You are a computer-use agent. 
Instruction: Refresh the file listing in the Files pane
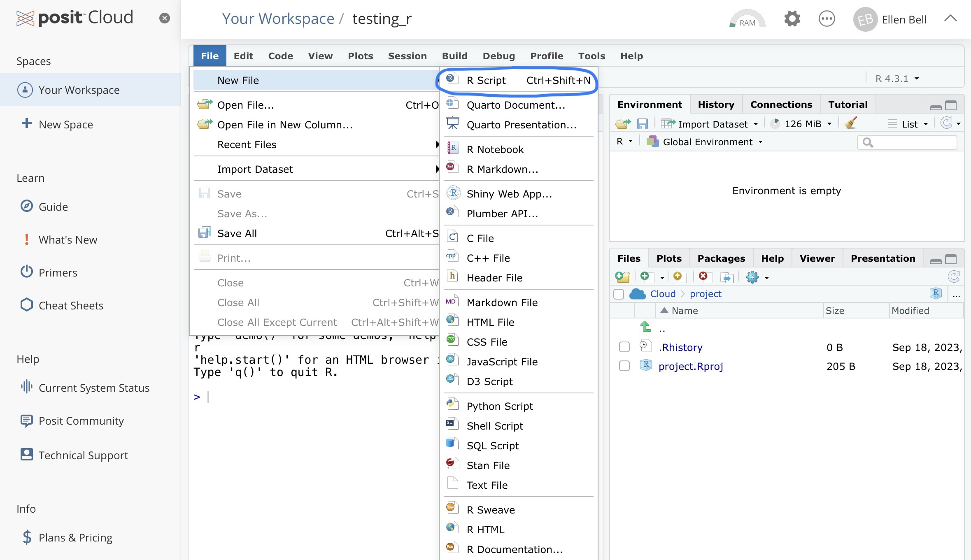tap(954, 276)
